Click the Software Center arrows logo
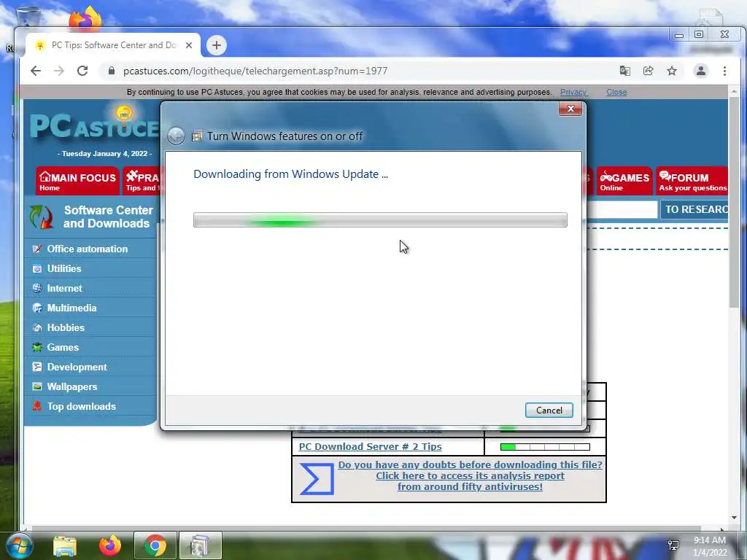The width and height of the screenshot is (747, 560). tap(42, 217)
